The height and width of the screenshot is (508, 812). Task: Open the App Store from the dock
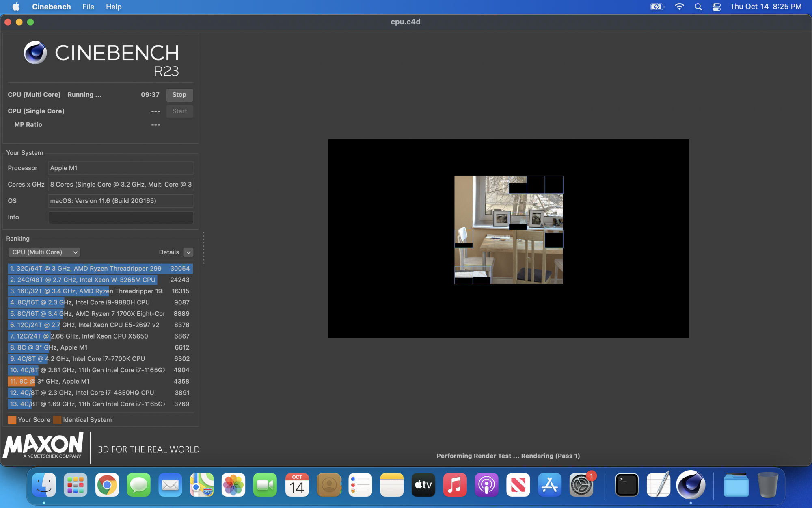(x=549, y=484)
